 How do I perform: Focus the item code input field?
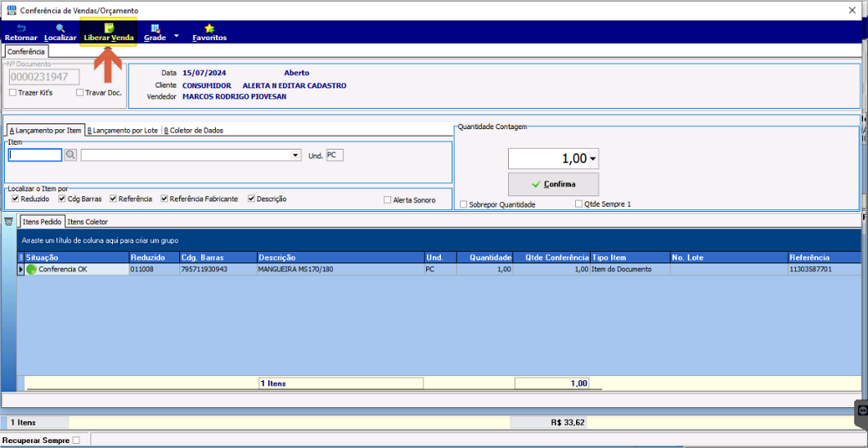pyautogui.click(x=35, y=155)
